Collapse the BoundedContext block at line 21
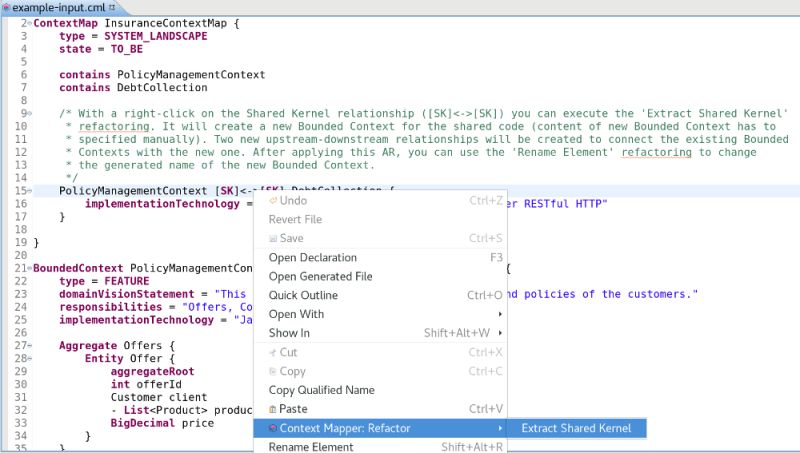Image resolution: width=800 pixels, height=453 pixels. pos(30,268)
